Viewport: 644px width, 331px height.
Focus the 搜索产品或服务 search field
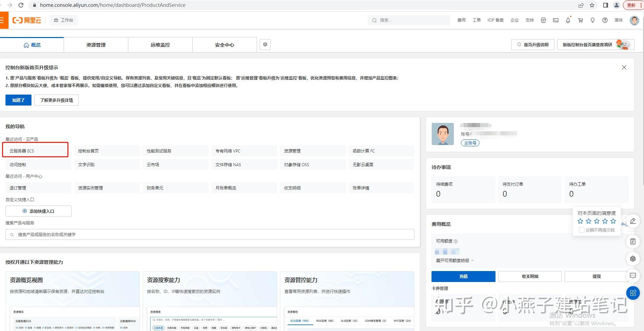pos(210,234)
